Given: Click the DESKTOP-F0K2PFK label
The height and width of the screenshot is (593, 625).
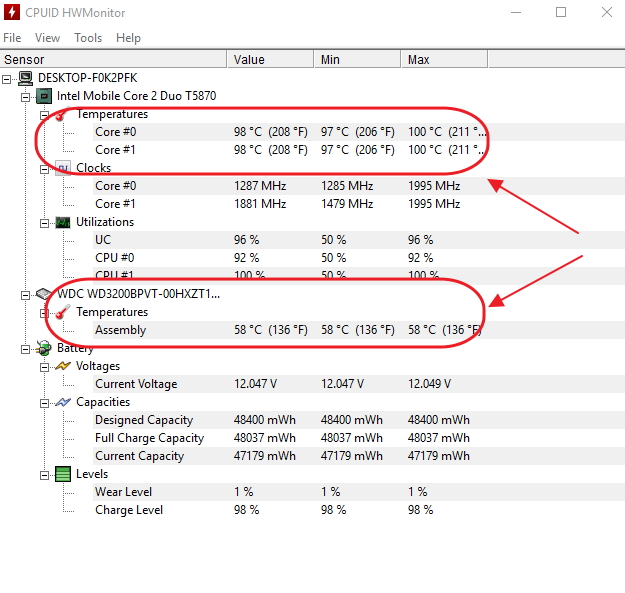Looking at the screenshot, I should (x=88, y=78).
